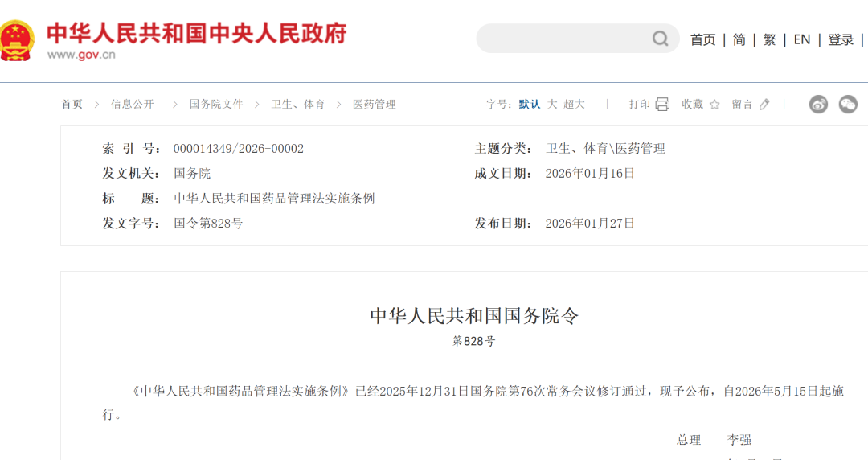The image size is (868, 460).
Task: Open the WeChat share icon
Action: coord(848,104)
